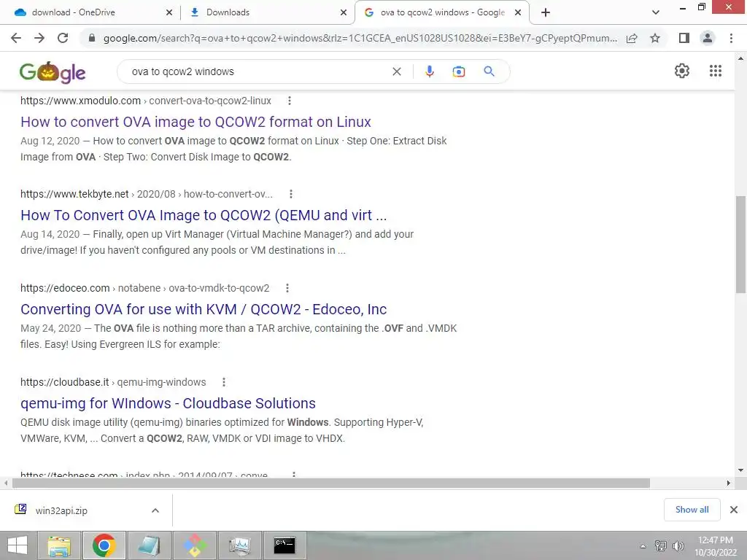Screen dimensions: 747x560
Task: Share this page from the address bar
Action: [632, 38]
